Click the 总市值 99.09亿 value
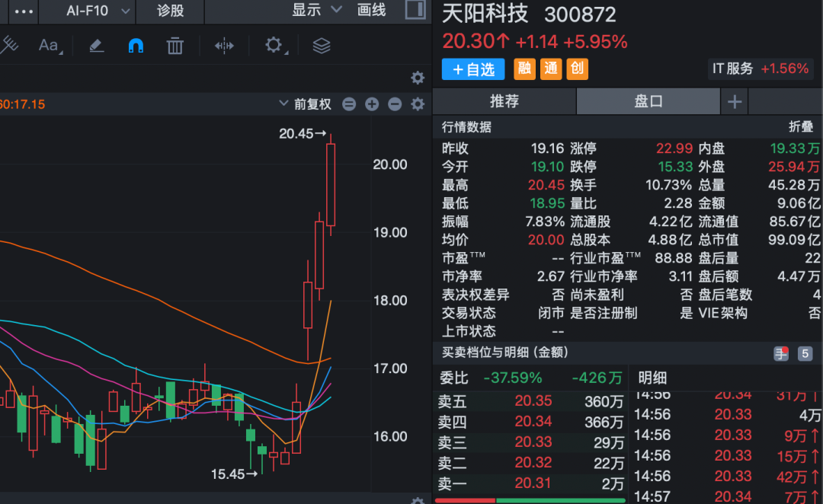823x504 pixels. click(794, 240)
